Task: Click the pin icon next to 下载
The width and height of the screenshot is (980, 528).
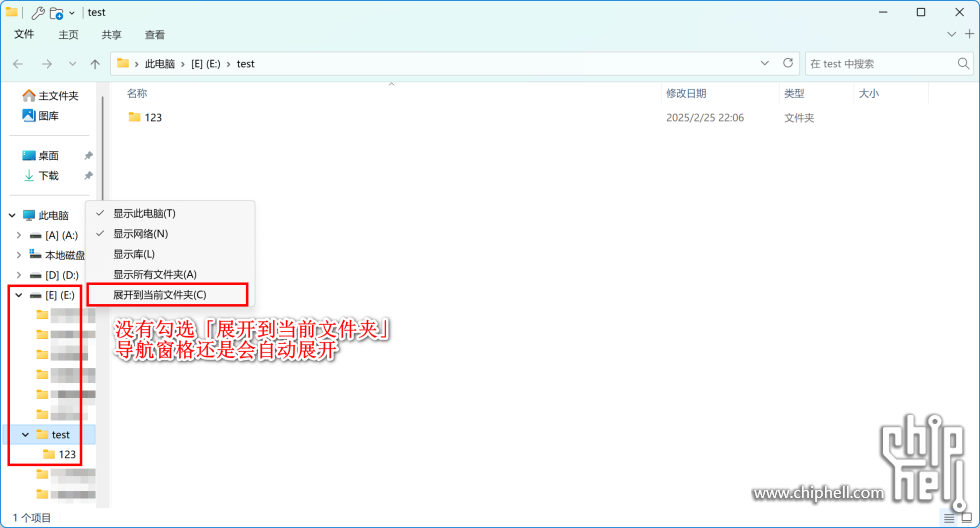Action: 89,176
